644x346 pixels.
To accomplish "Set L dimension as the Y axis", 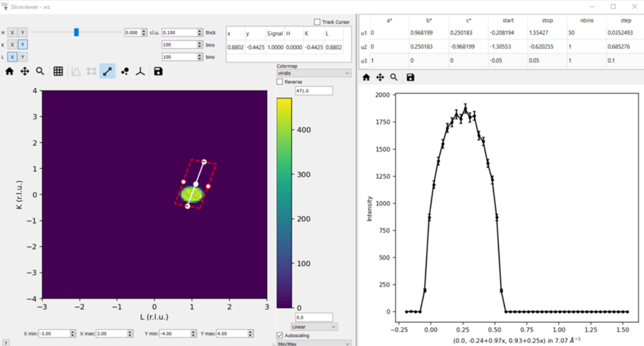I will coord(23,57).
